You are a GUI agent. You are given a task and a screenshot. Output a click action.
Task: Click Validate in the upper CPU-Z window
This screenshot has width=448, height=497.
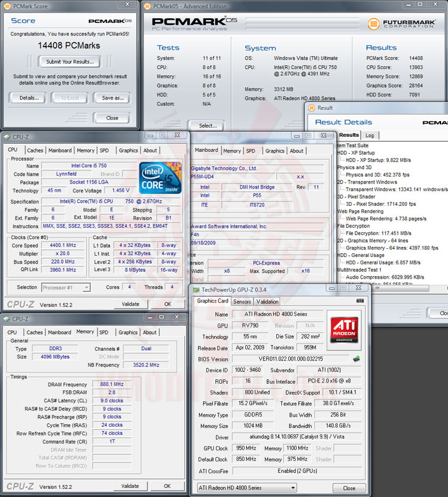131,304
